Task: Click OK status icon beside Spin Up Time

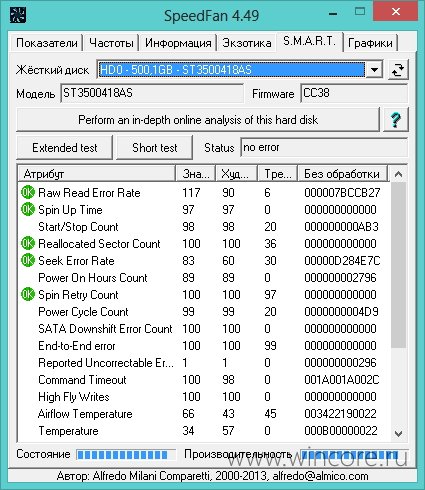Action: tap(28, 209)
